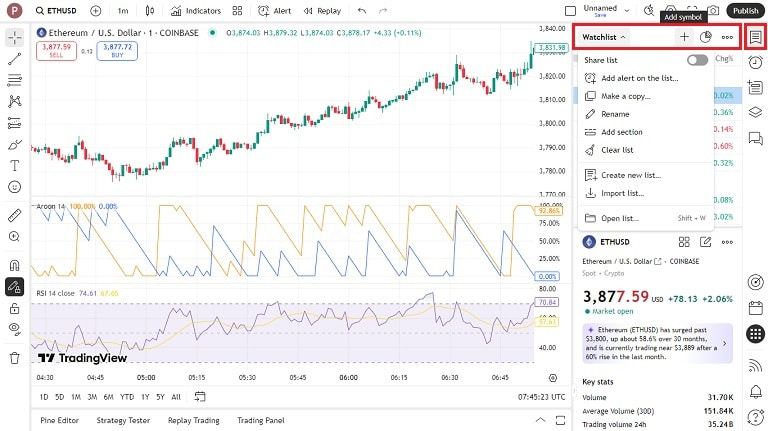This screenshot has height=431, width=768.
Task: Select the brush drawing tool
Action: (x=15, y=144)
